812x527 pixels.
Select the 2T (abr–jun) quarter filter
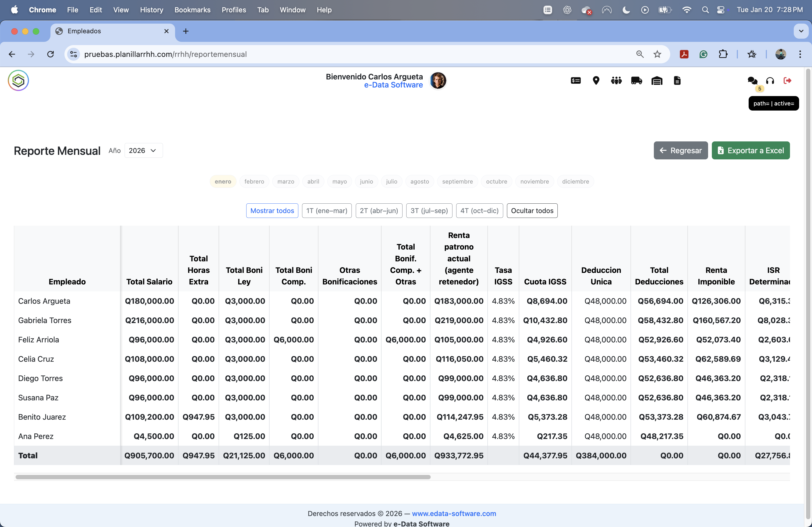[x=379, y=211]
